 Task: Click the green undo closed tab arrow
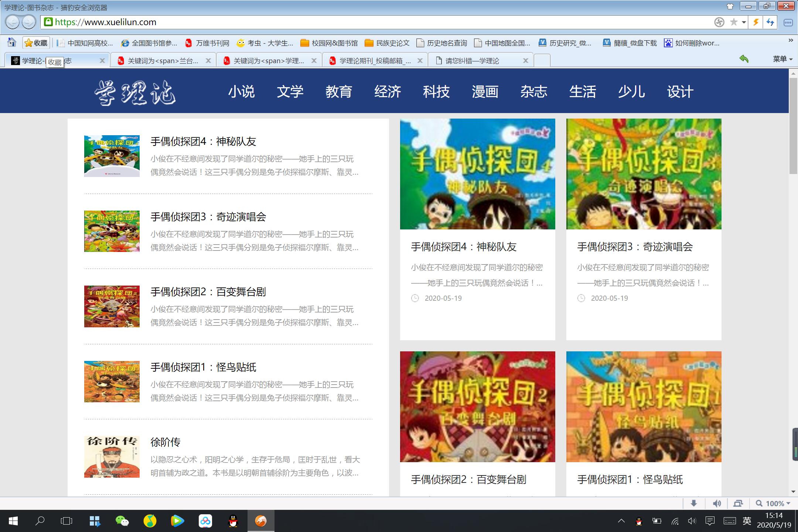[x=744, y=59]
